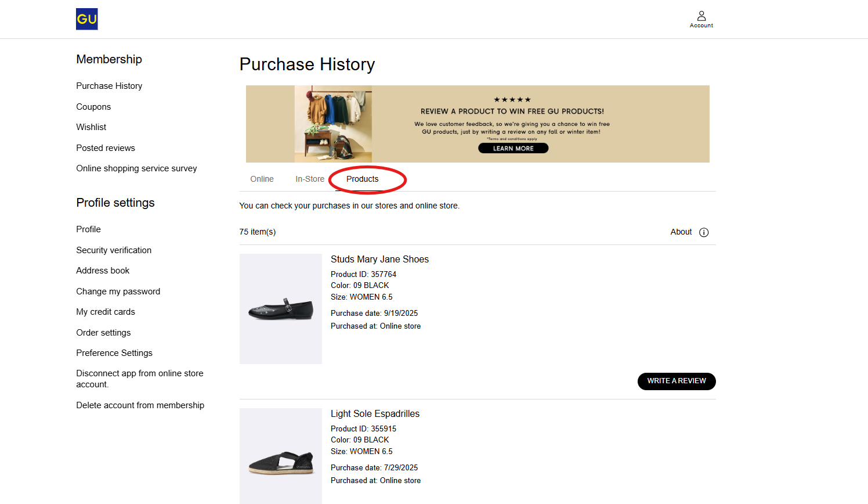
Task: Open the Address book
Action: tap(103, 271)
